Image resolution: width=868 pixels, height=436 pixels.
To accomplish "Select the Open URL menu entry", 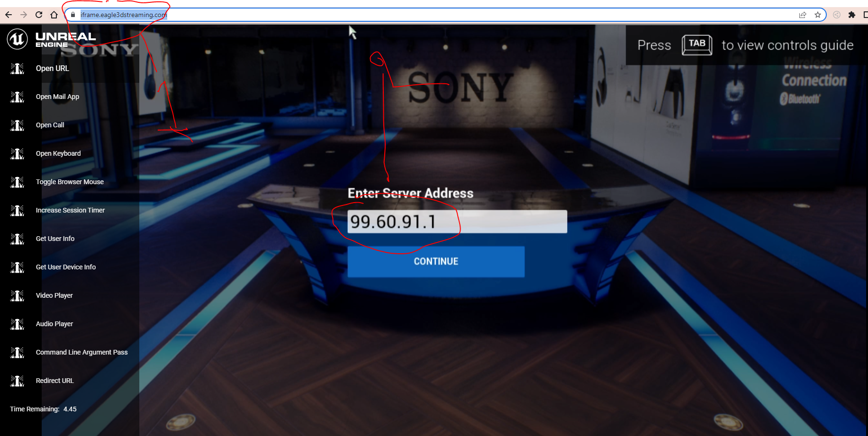I will point(53,68).
